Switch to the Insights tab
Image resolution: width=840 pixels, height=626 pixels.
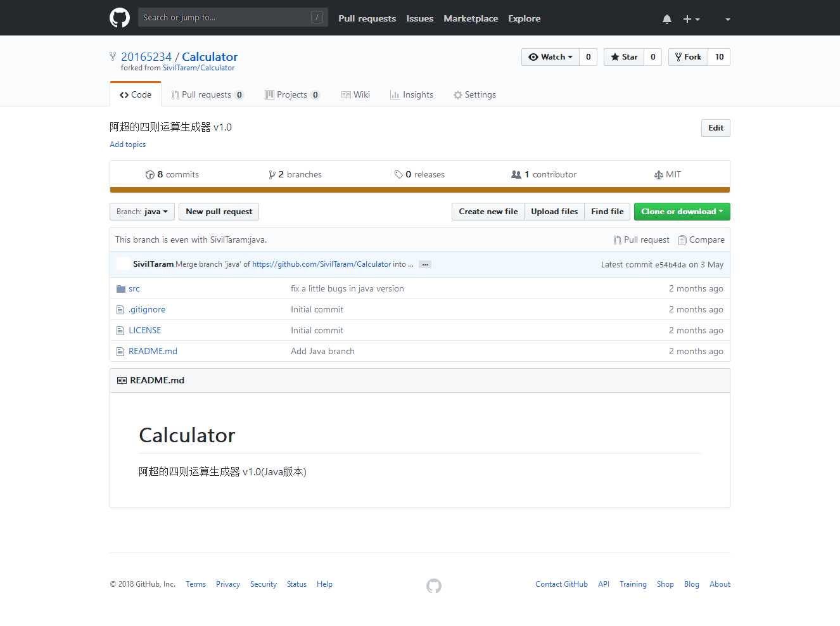[412, 94]
